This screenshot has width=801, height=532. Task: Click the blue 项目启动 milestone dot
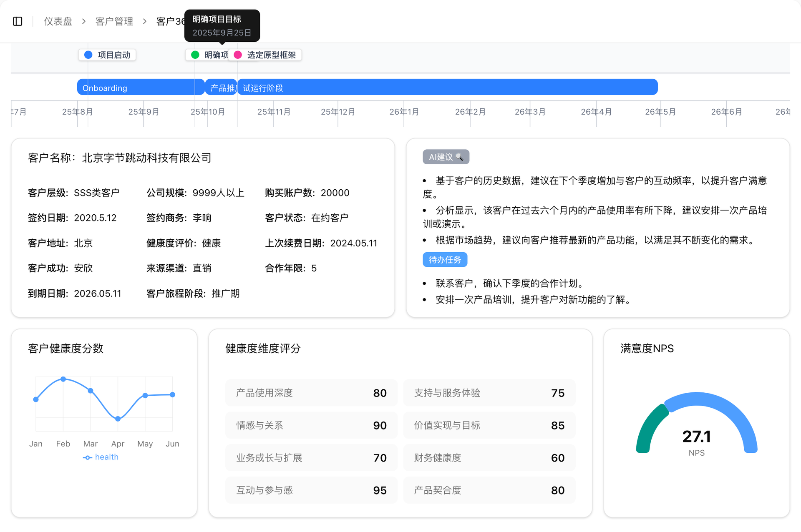click(88, 55)
